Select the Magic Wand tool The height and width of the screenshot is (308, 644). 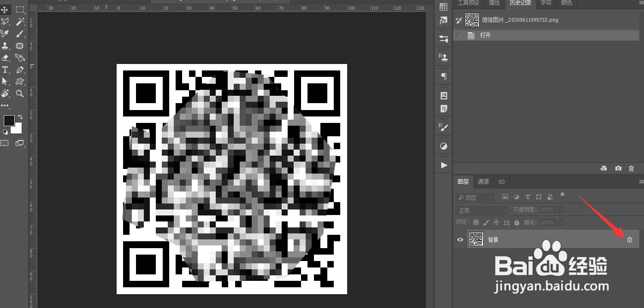(20, 22)
